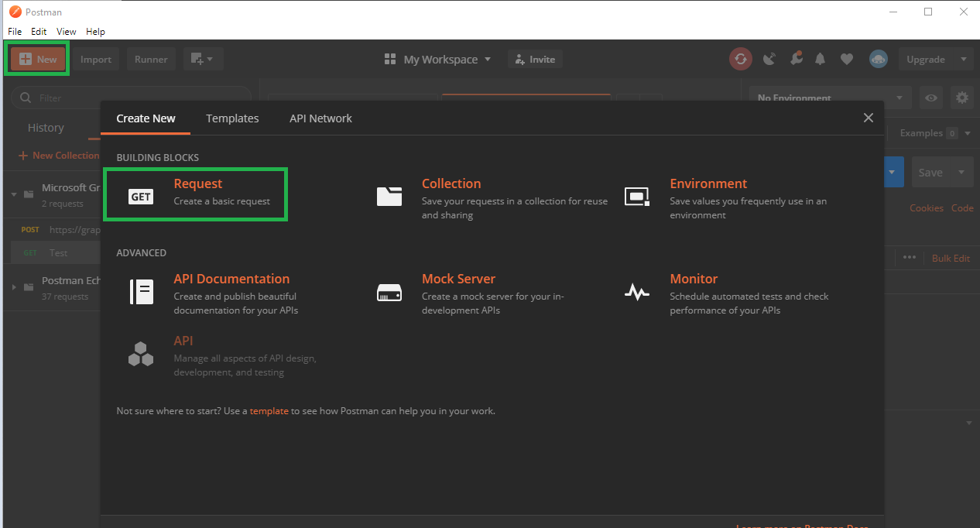Open the My Workspace dropdown
Image resolution: width=980 pixels, height=528 pixels.
click(x=437, y=60)
